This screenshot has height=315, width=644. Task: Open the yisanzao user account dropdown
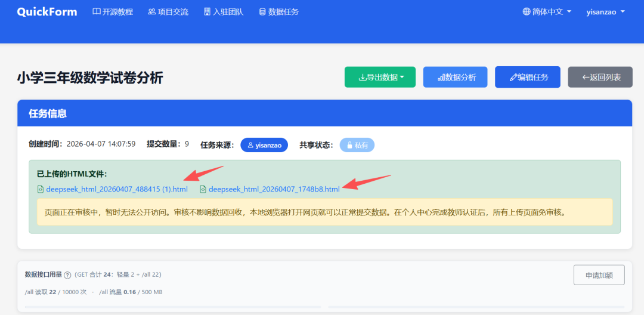605,12
